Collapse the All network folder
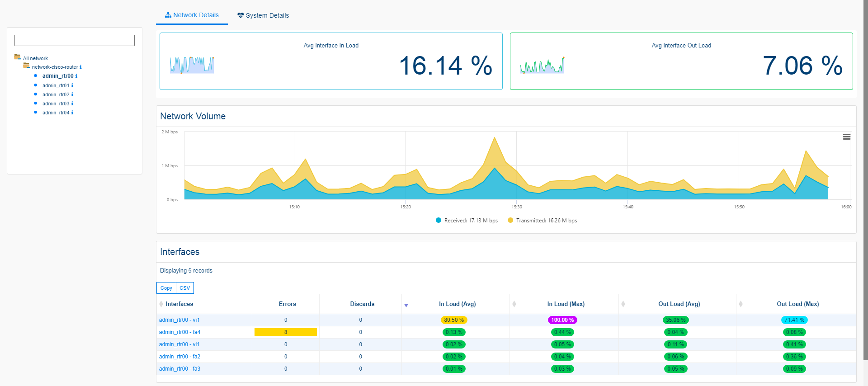Viewport: 868px width, 386px height. click(18, 57)
